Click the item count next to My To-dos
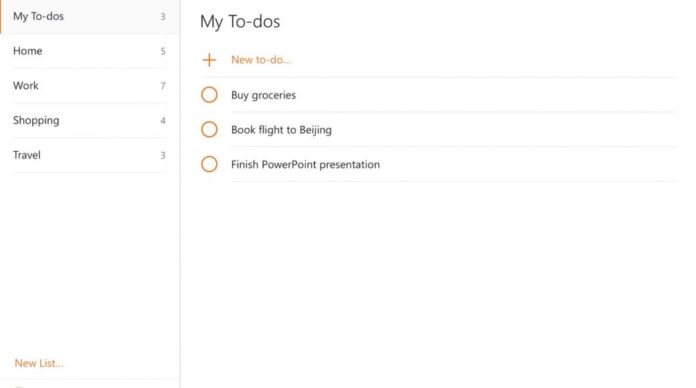The height and width of the screenshot is (388, 696). click(x=163, y=16)
